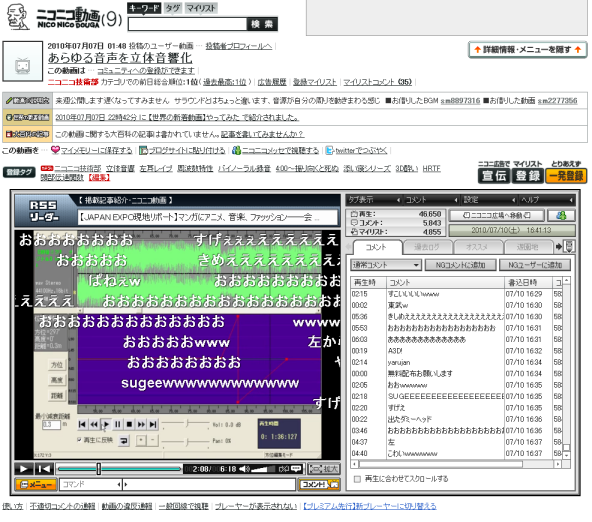Click the orange 一発登録 button
The width and height of the screenshot is (592, 522).
click(566, 176)
